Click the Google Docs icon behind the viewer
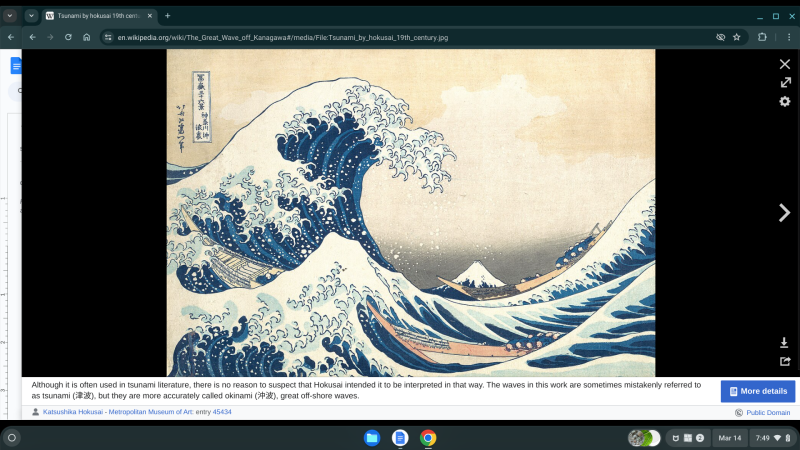This screenshot has height=450, width=800. [16, 66]
